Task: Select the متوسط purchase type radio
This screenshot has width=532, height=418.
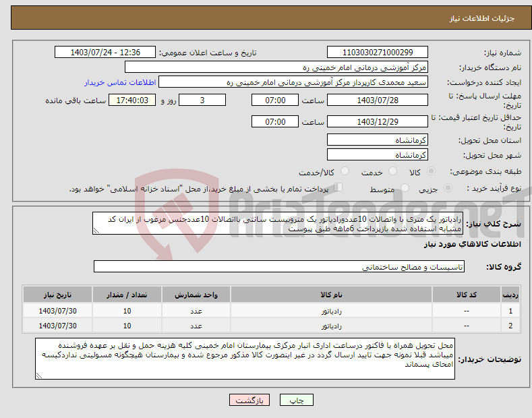Action: [x=405, y=187]
